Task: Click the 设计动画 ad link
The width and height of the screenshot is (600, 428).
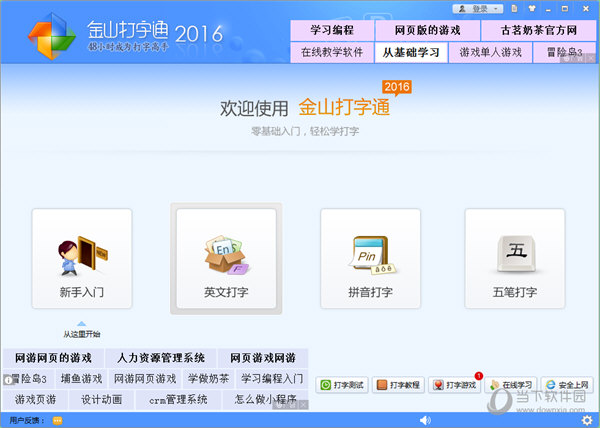Action: pos(101,400)
